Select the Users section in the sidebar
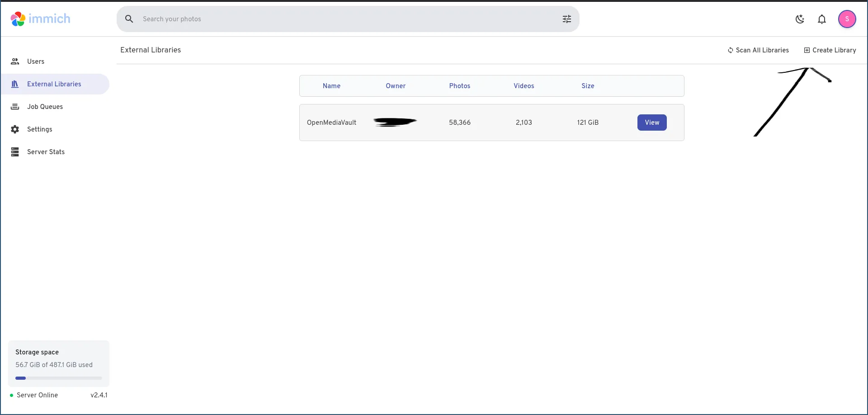868x415 pixels. [35, 61]
